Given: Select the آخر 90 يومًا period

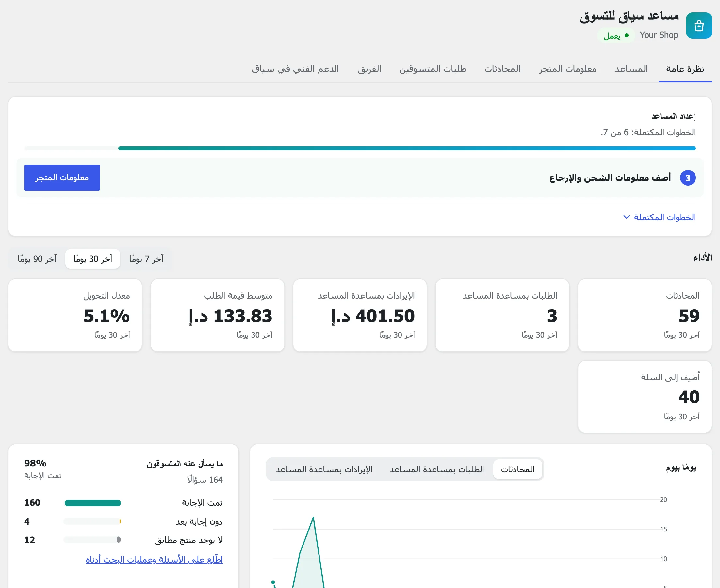Looking at the screenshot, I should pos(37,259).
